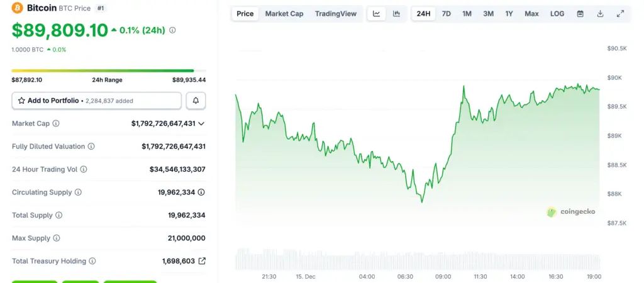Image resolution: width=644 pixels, height=283 pixels.
Task: Click Add to Portfolio button
Action: pyautogui.click(x=96, y=101)
